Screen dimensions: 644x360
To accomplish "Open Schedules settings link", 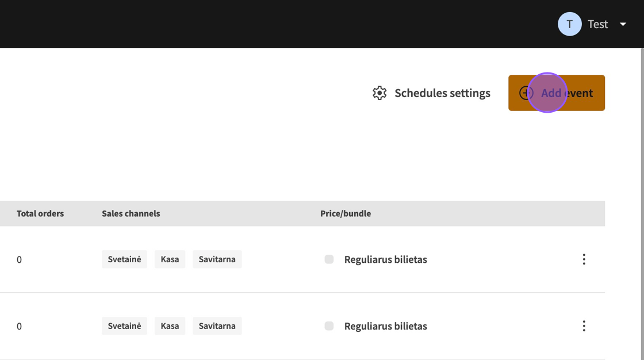I will pyautogui.click(x=442, y=93).
